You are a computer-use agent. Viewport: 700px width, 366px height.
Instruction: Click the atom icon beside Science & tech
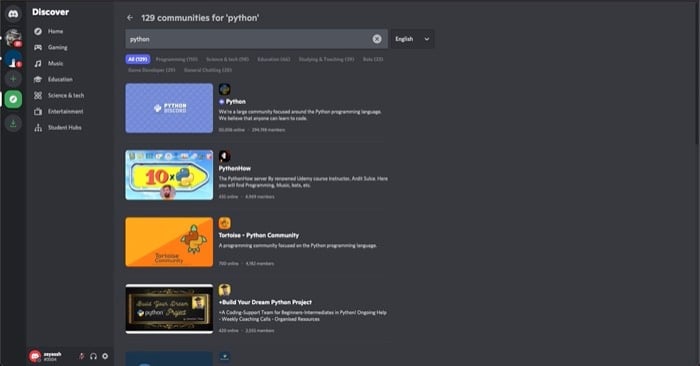click(x=38, y=96)
